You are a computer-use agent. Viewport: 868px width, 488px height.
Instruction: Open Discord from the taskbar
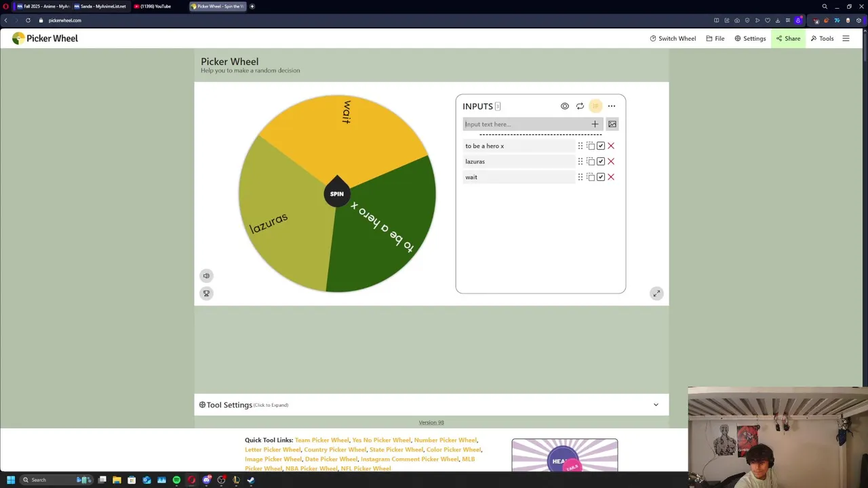click(x=206, y=480)
